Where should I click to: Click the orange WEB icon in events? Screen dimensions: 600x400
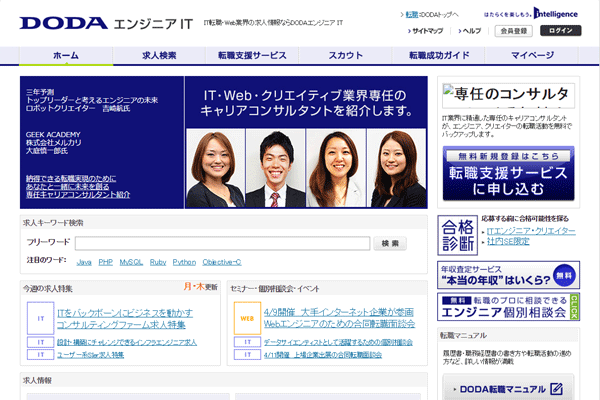247,318
